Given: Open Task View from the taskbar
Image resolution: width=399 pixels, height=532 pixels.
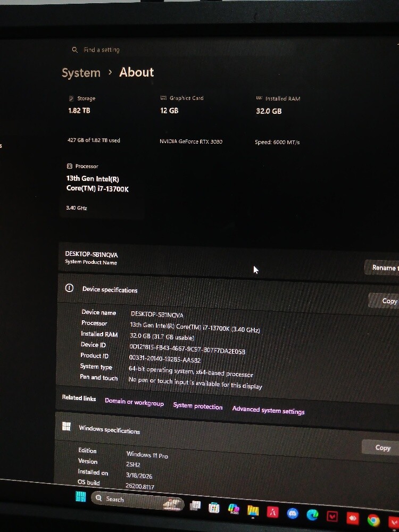Looking at the screenshot, I should point(195,505).
